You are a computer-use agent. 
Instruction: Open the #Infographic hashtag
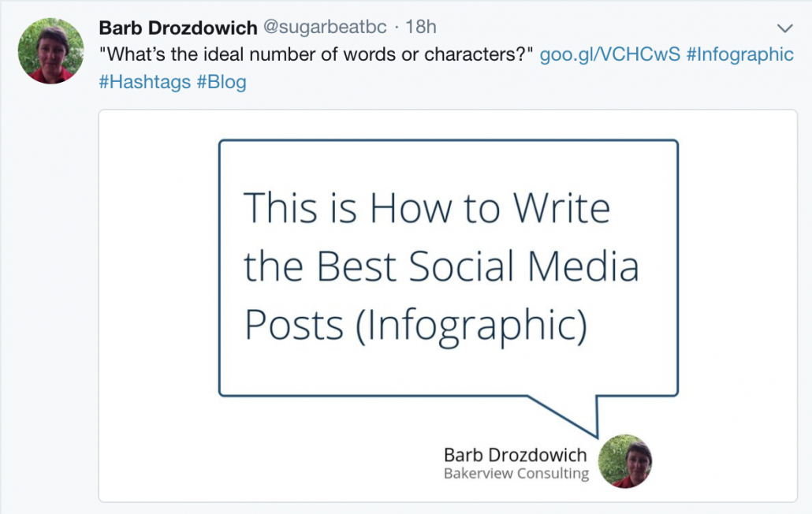pos(739,54)
